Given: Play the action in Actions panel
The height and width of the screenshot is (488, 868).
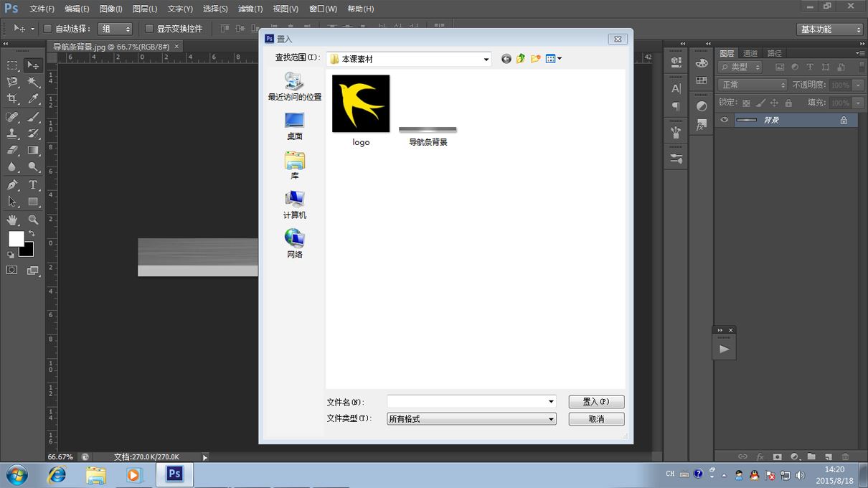Looking at the screenshot, I should [725, 349].
